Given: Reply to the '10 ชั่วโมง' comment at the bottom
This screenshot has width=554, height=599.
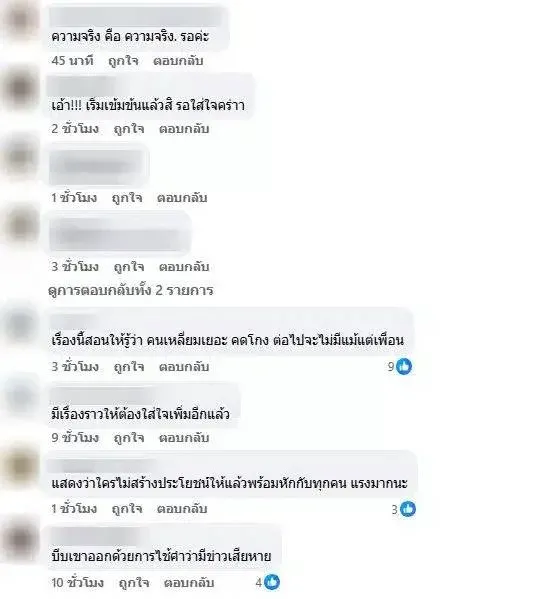Looking at the screenshot, I should pos(189,583).
